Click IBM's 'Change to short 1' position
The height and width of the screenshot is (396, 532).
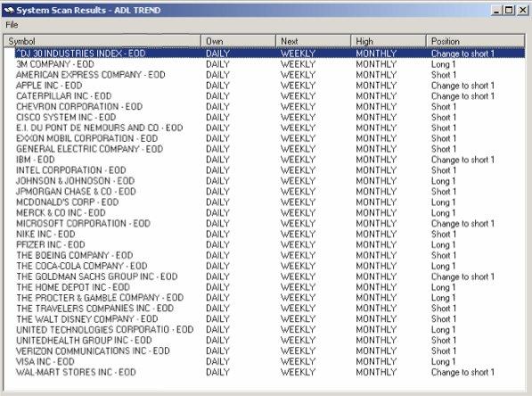[x=462, y=160]
